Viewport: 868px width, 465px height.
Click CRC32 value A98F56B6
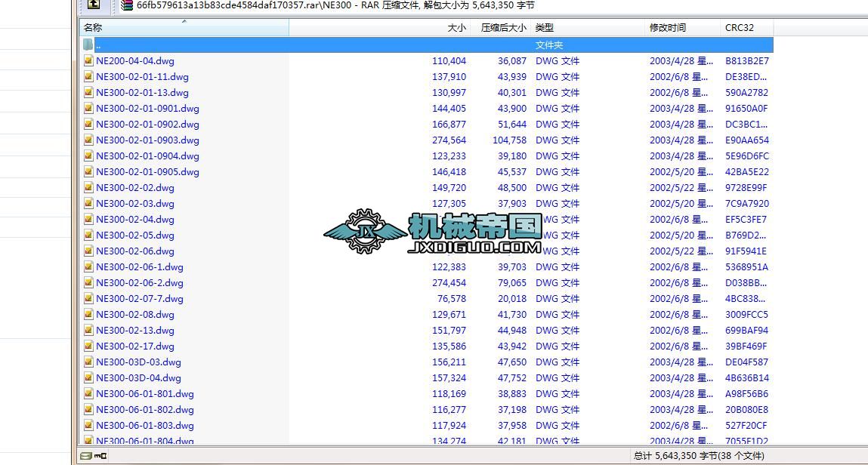point(747,394)
